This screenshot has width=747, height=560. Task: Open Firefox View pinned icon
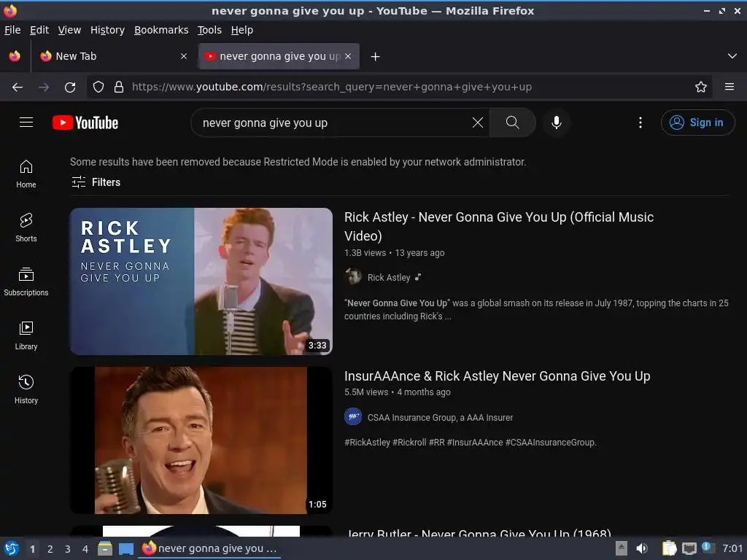pyautogui.click(x=15, y=56)
